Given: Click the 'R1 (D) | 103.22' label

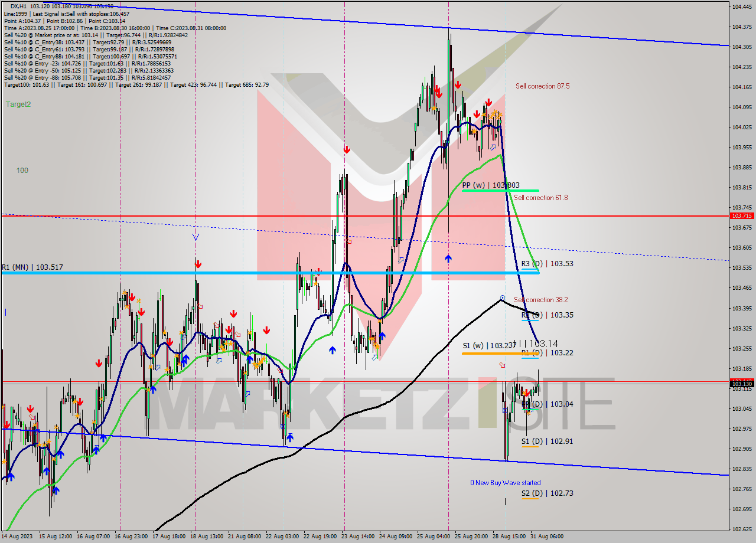Looking at the screenshot, I should tap(547, 352).
